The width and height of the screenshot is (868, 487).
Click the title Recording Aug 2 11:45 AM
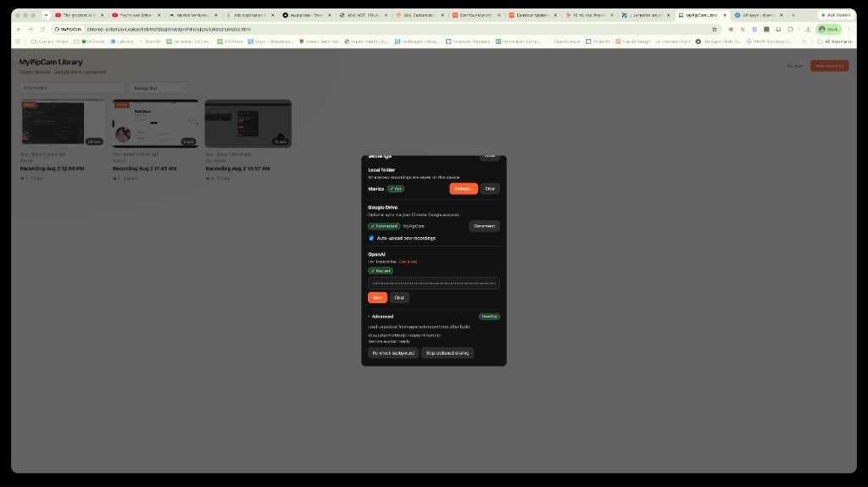coord(144,169)
